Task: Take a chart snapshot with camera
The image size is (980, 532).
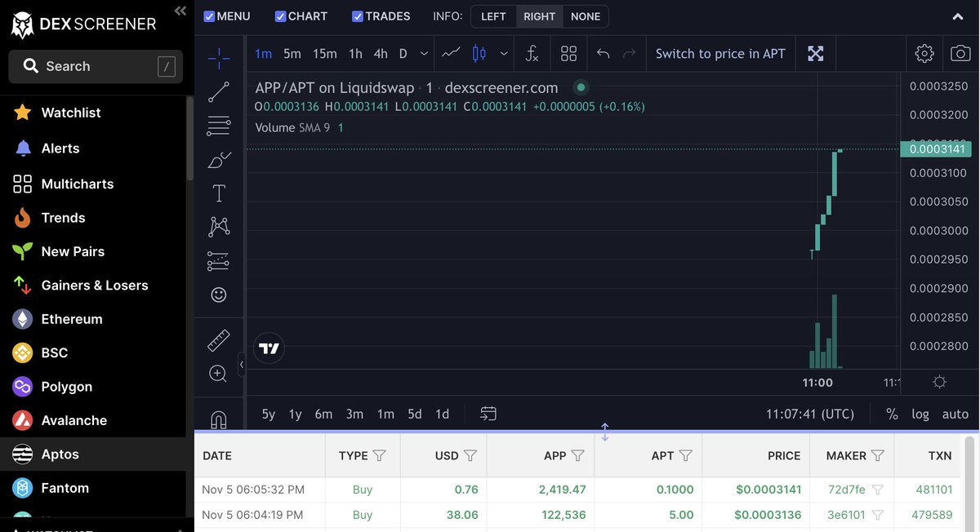Action: pyautogui.click(x=960, y=54)
